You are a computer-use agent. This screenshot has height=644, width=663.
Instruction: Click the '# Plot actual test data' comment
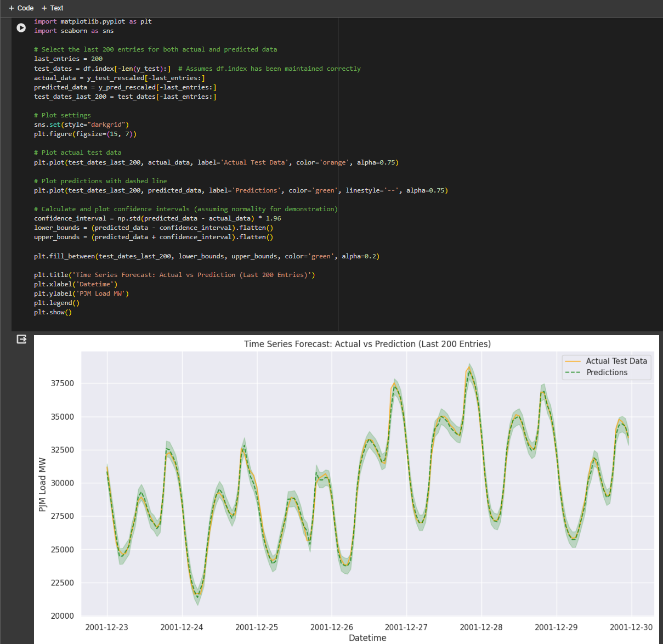tap(78, 152)
